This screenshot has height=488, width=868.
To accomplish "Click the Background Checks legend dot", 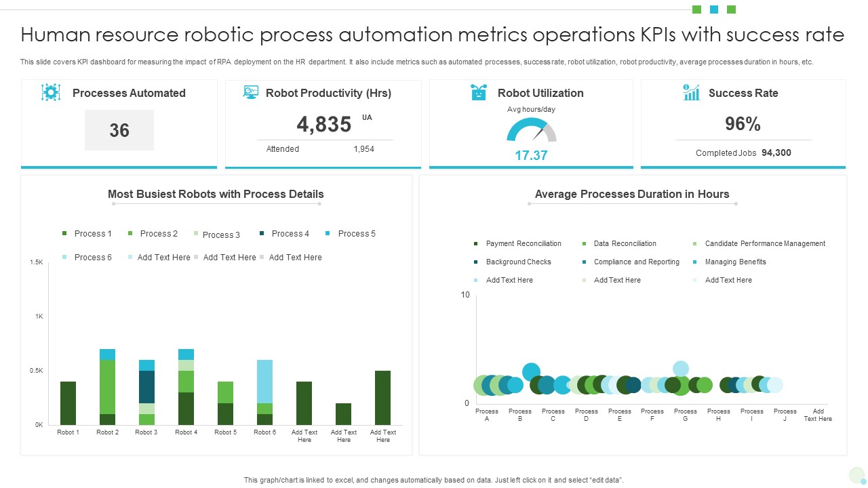I will coord(477,262).
